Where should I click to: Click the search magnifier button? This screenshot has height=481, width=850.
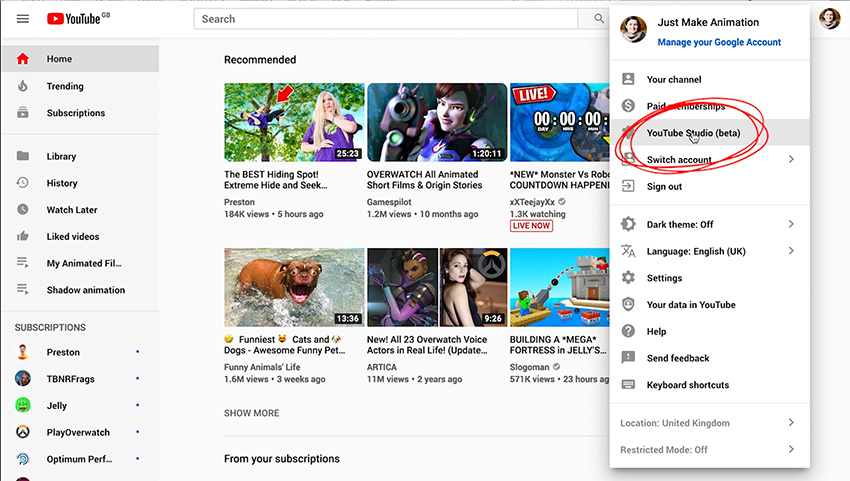pyautogui.click(x=598, y=18)
